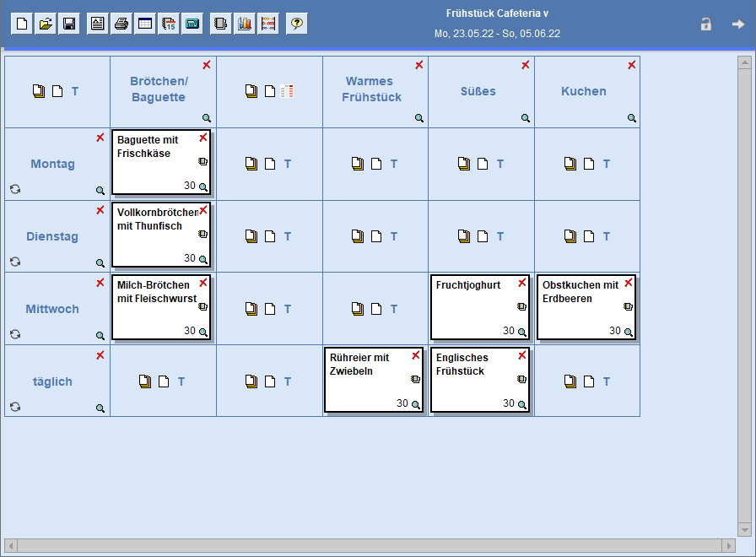Open help via the question mark bubble
The width and height of the screenshot is (756, 557).
[x=296, y=23]
